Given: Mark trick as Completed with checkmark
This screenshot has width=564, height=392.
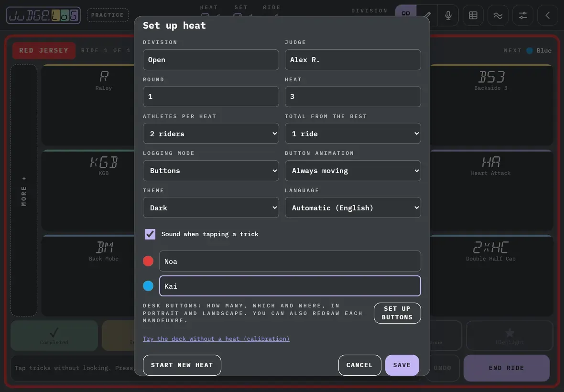Looking at the screenshot, I should [54, 336].
